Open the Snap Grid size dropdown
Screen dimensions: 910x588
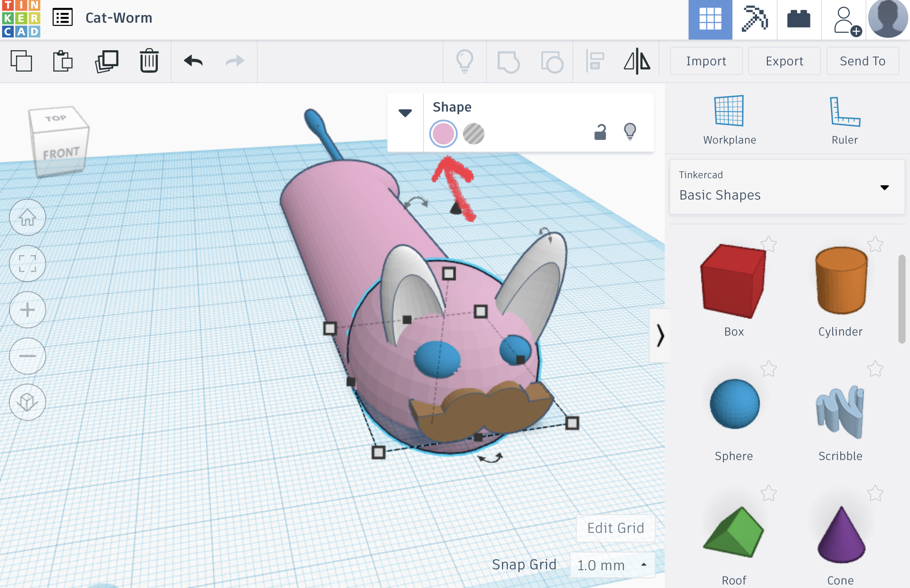[612, 565]
